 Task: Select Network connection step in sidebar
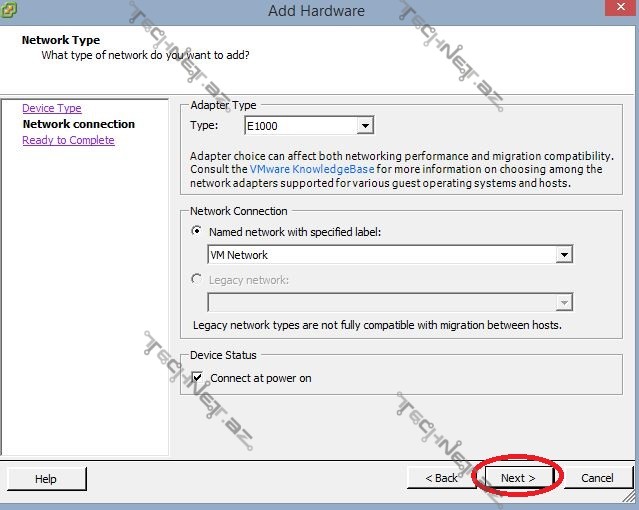[78, 124]
